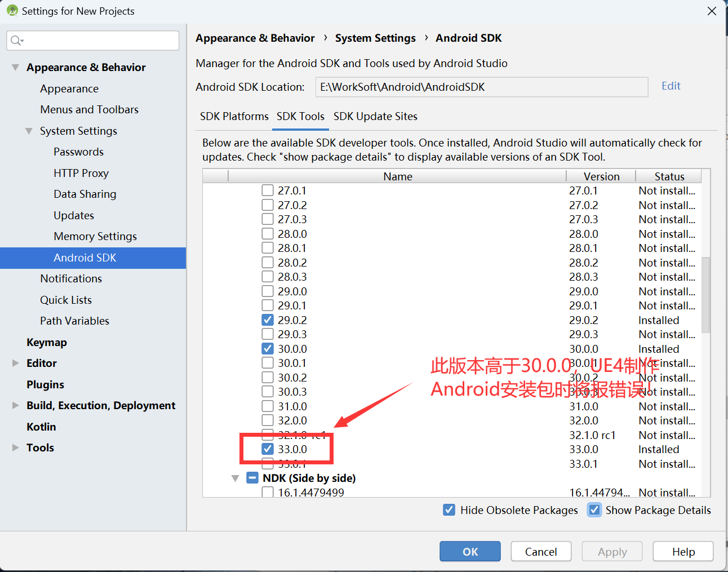Sort table by Name column header
Image resolution: width=728 pixels, height=572 pixels.
pyautogui.click(x=397, y=176)
